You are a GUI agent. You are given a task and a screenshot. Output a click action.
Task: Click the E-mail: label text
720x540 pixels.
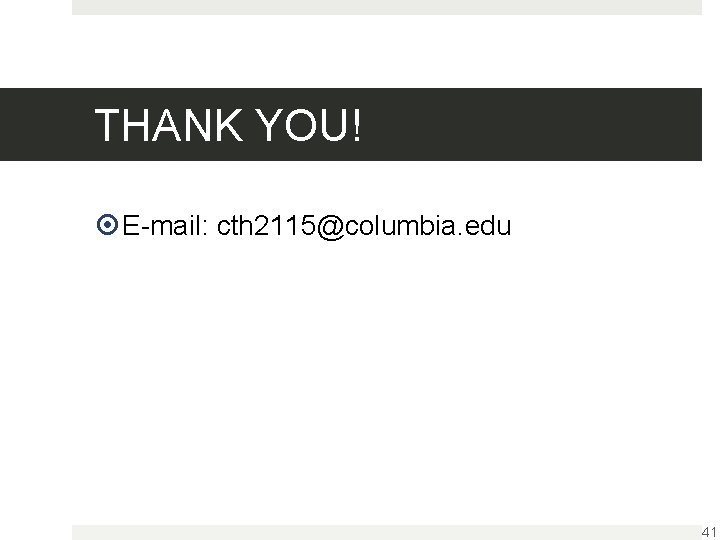pos(166,225)
